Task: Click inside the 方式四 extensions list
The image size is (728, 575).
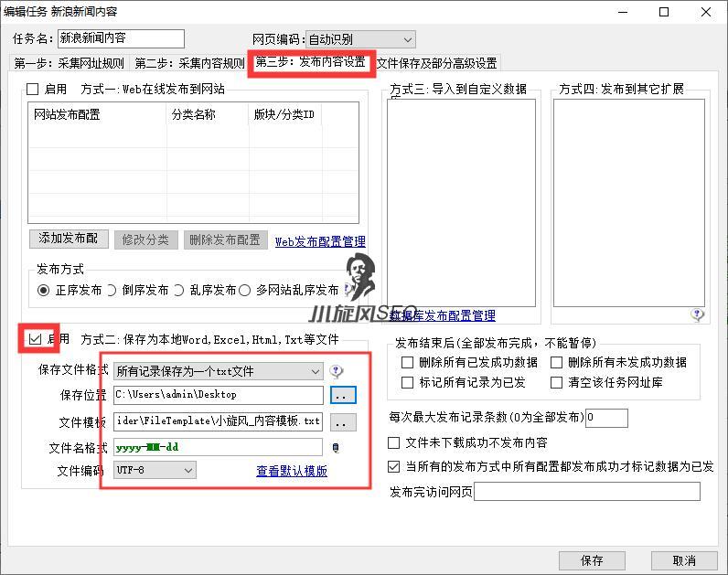Action: [629, 203]
